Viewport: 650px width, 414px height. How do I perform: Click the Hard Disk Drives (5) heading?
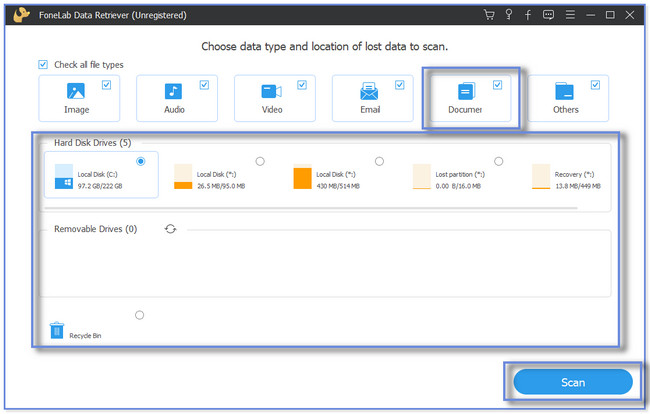(92, 143)
